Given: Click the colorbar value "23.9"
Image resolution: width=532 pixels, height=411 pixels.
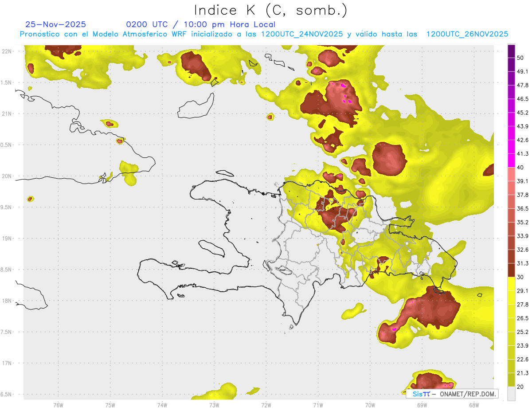Looking at the screenshot, I should point(523,346).
